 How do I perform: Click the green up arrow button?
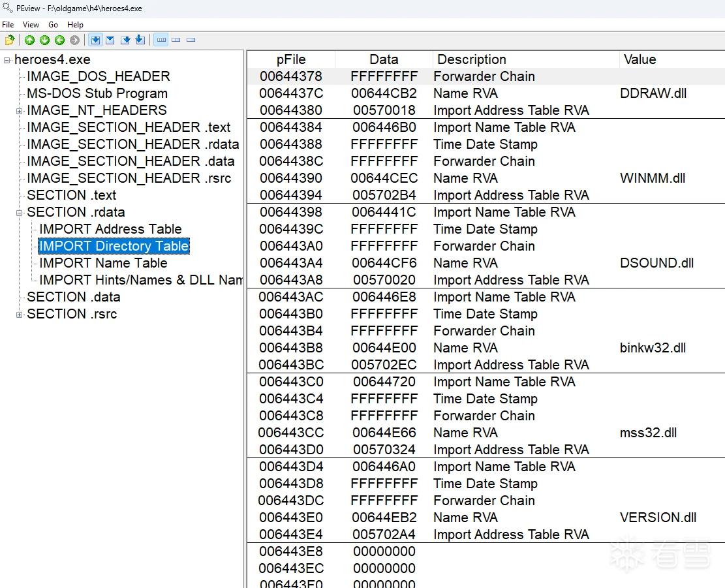tap(29, 40)
